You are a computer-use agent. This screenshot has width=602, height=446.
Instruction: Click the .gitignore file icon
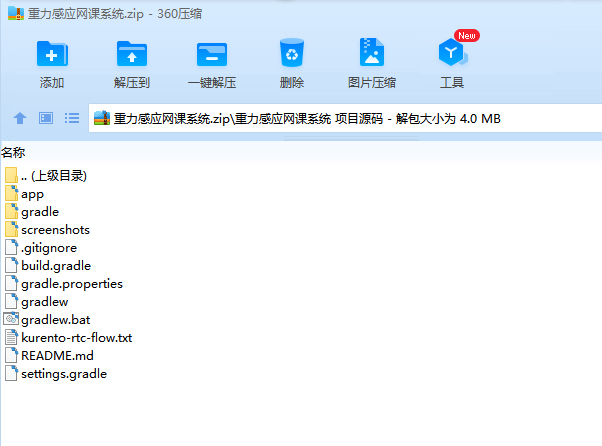12,247
